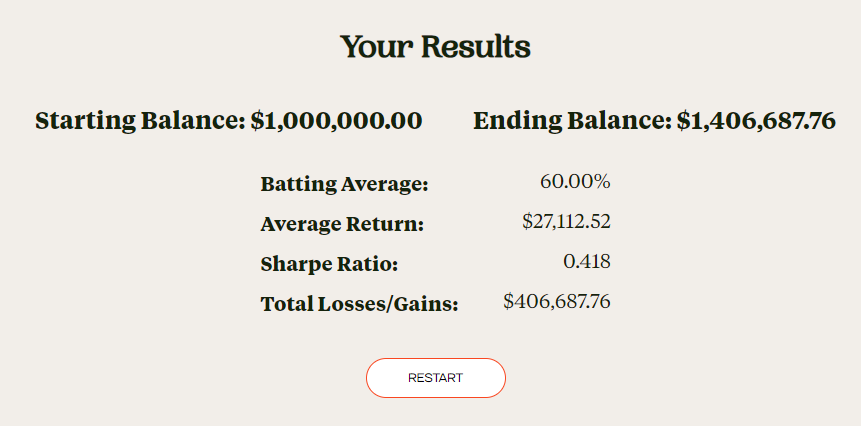Click the $406,687.76 total gains value

click(557, 302)
